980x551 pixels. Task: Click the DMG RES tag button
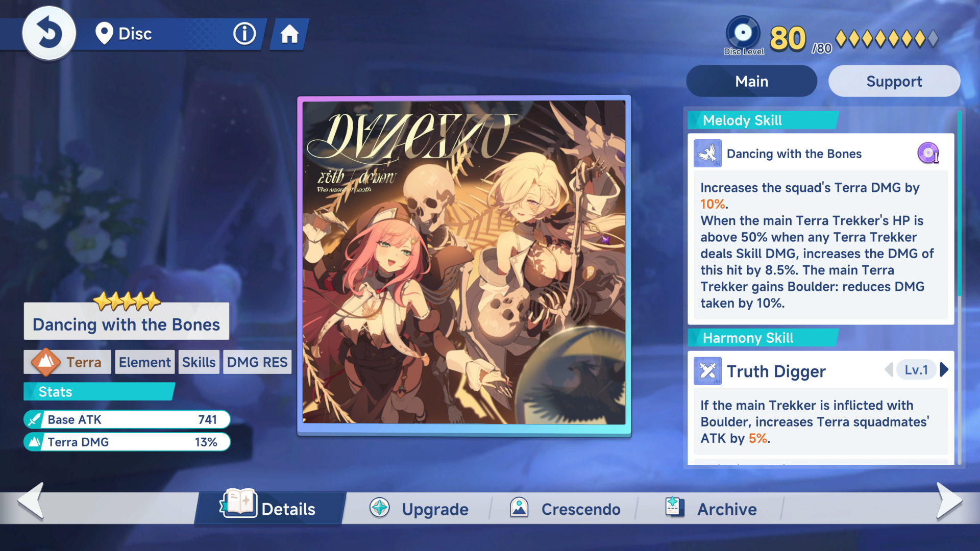tap(257, 362)
